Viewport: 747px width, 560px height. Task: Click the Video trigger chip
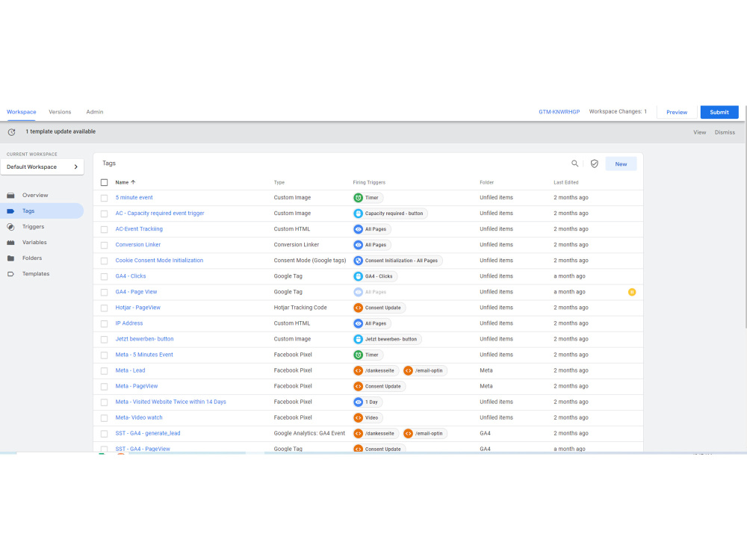(x=368, y=417)
